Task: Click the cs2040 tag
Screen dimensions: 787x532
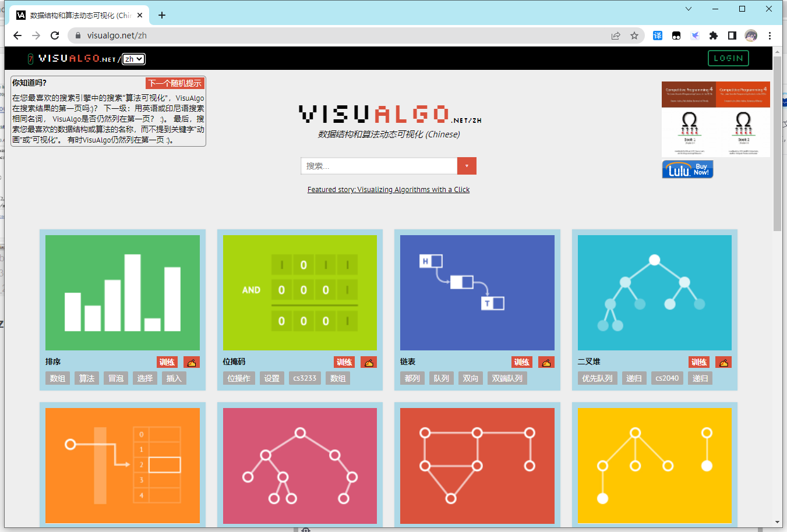Action: [667, 378]
